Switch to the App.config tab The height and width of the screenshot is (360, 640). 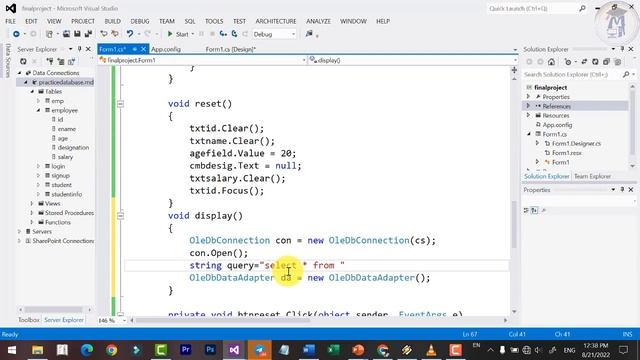pos(166,49)
